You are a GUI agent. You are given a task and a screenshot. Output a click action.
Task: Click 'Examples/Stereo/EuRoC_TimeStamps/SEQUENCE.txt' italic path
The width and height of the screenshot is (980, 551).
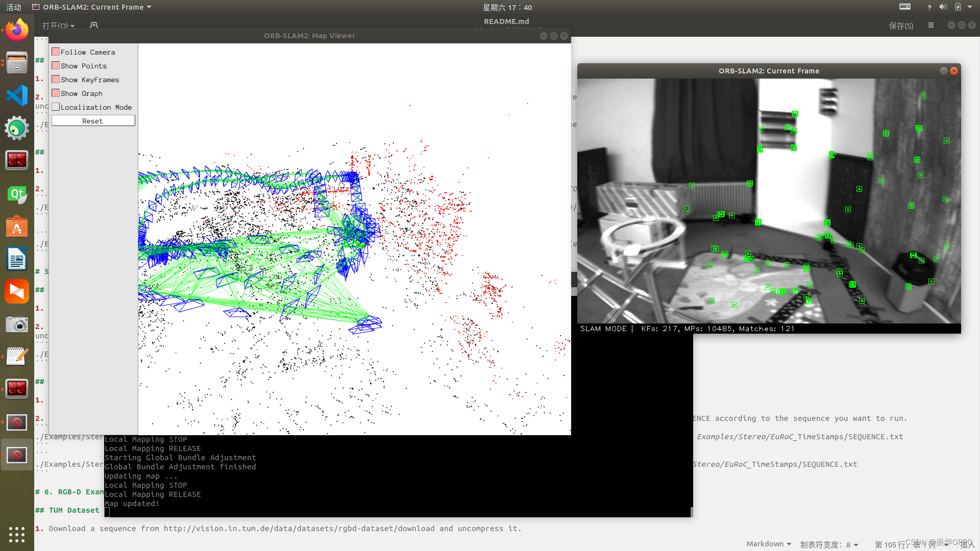(x=800, y=437)
